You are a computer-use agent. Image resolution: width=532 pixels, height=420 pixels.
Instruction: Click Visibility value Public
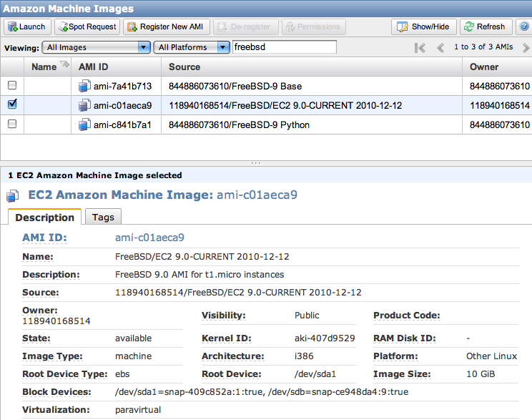point(307,315)
